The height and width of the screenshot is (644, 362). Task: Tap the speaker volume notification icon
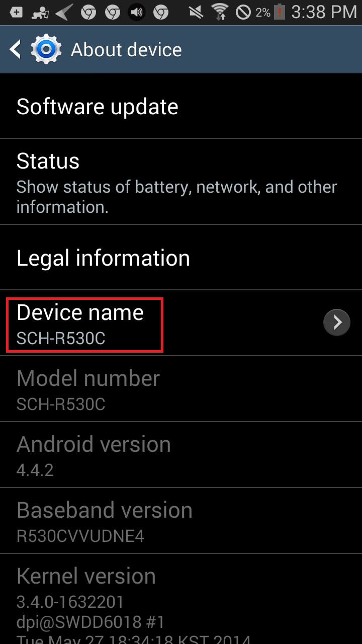pyautogui.click(x=136, y=12)
